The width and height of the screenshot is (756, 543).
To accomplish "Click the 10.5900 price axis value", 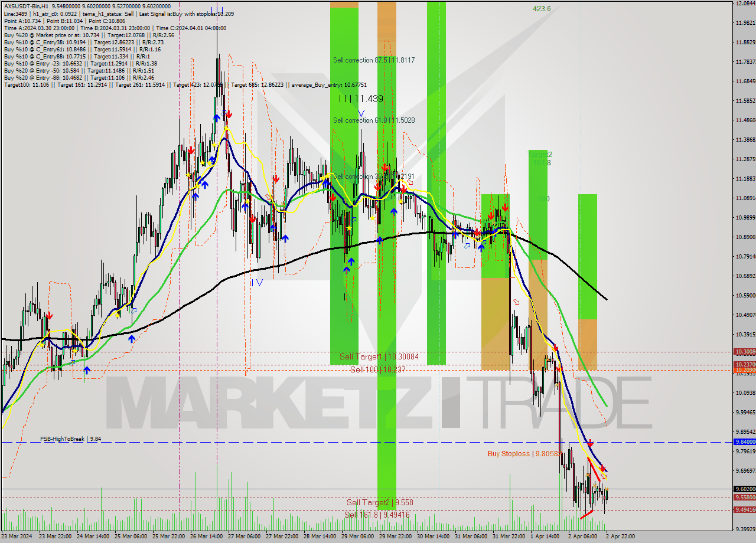I will pyautogui.click(x=745, y=296).
